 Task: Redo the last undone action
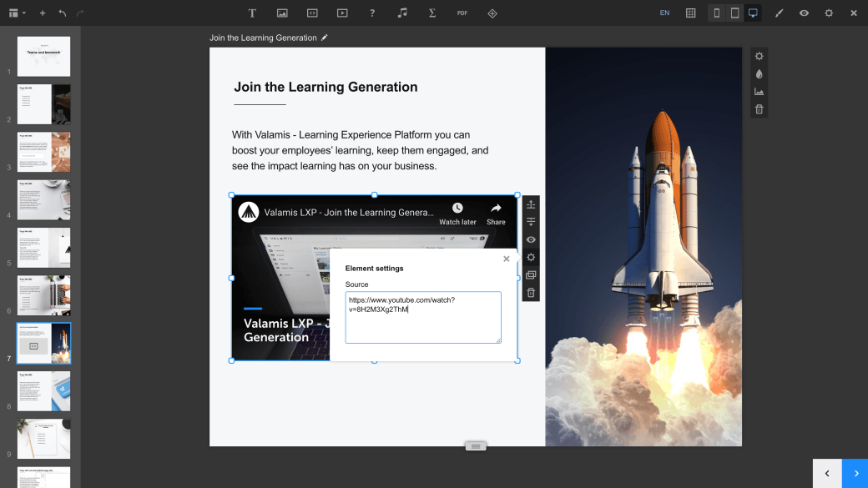80,13
